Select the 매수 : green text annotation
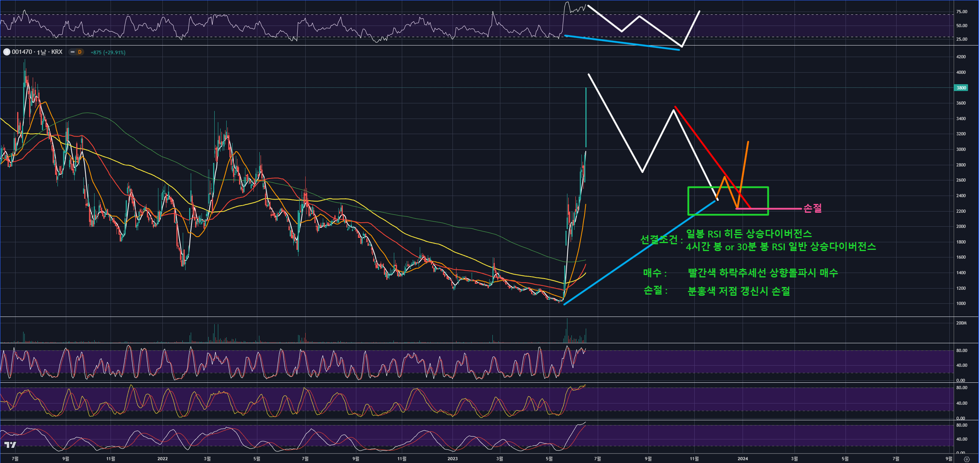Image resolution: width=980 pixels, height=463 pixels. 654,273
